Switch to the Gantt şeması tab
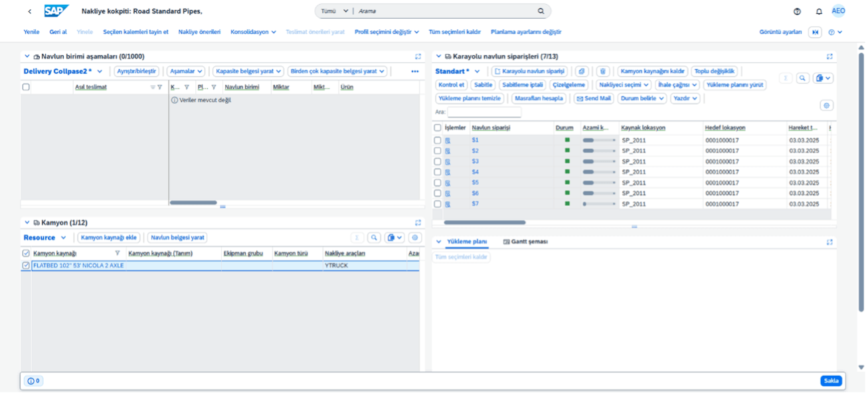 525,242
